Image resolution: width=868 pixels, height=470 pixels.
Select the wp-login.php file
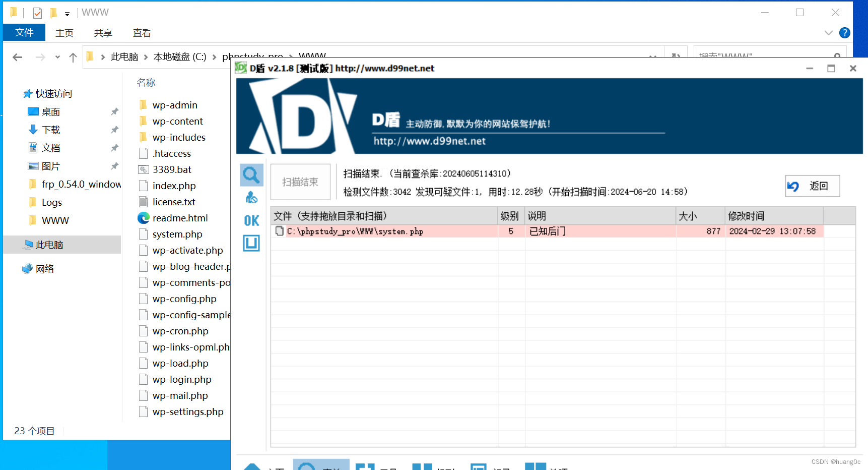point(182,379)
